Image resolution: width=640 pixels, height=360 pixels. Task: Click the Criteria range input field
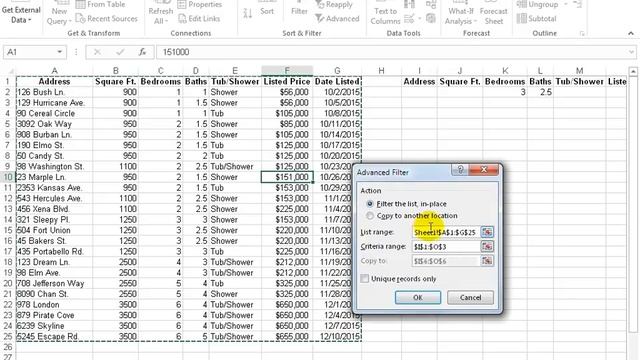[445, 247]
